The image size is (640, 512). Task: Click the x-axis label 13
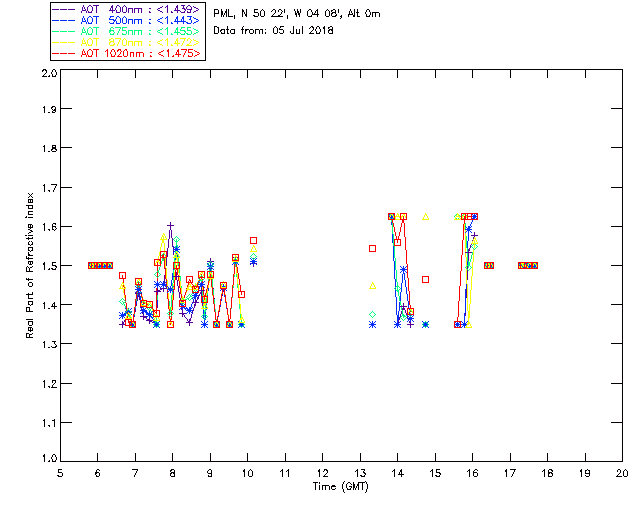pos(360,473)
